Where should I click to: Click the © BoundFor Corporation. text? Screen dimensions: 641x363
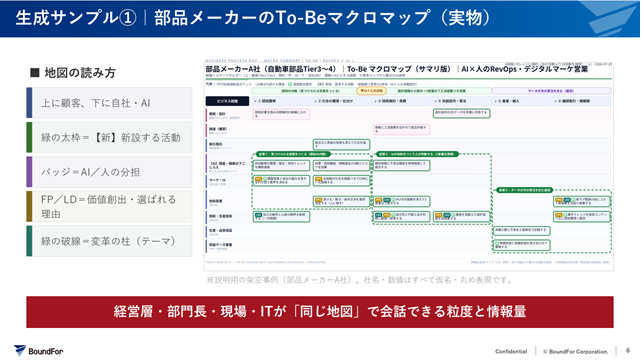576,351
